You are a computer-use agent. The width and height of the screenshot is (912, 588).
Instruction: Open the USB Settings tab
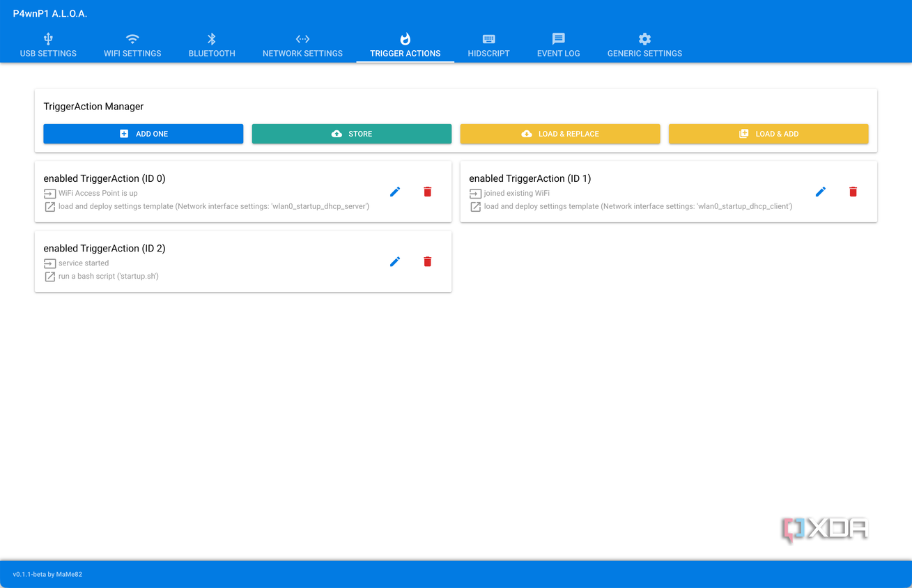click(x=48, y=45)
